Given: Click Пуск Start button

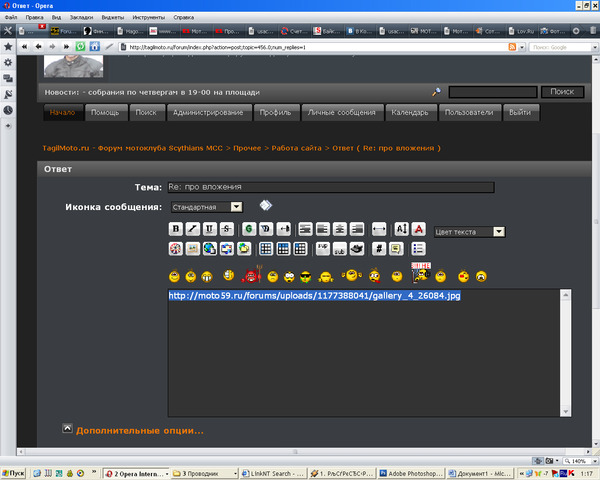Looking at the screenshot, I should (13, 473).
